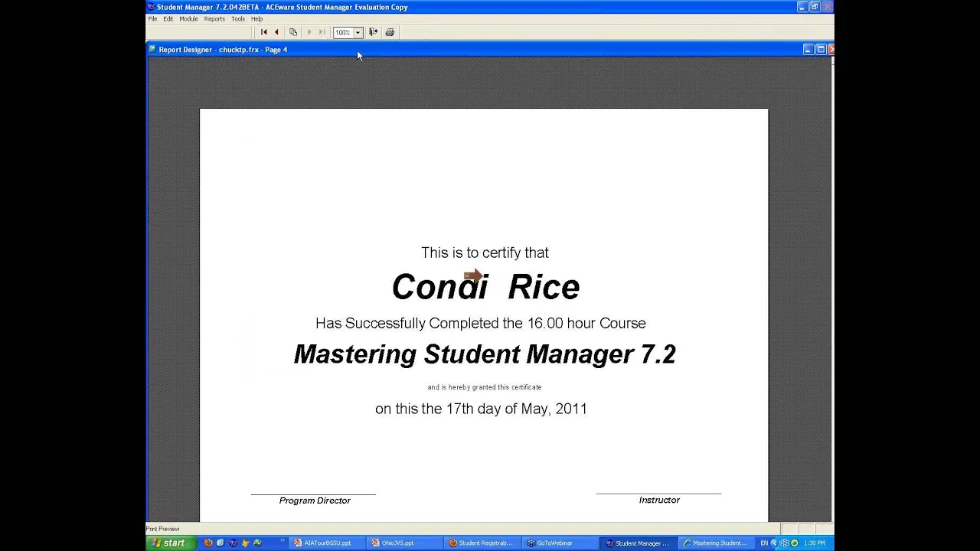Switch to GoToWebinar taskbar button
Viewport: 980px width, 551px height.
coord(560,543)
